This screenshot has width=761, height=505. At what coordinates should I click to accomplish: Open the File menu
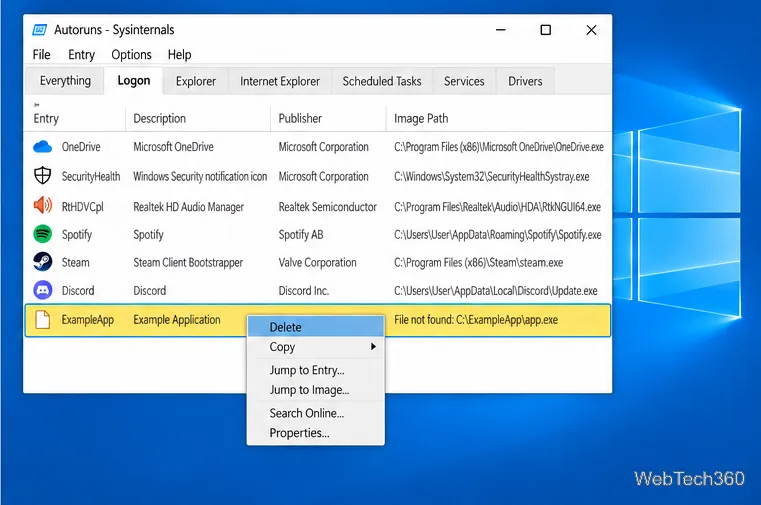point(41,54)
